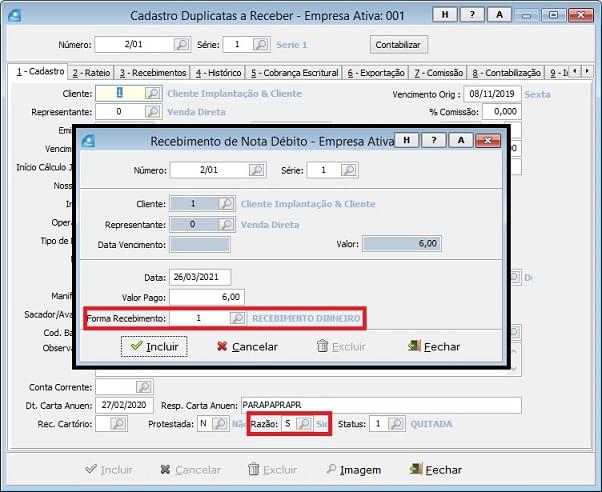Click Cancelar in the Recebimento dialog
Viewport: 602px width, 492px height.
click(x=247, y=346)
